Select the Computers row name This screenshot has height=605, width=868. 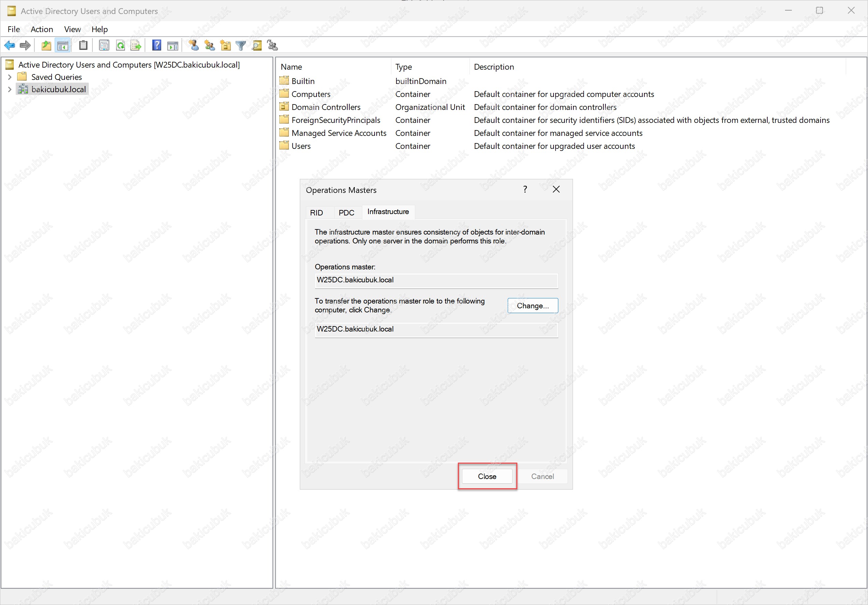click(x=311, y=94)
